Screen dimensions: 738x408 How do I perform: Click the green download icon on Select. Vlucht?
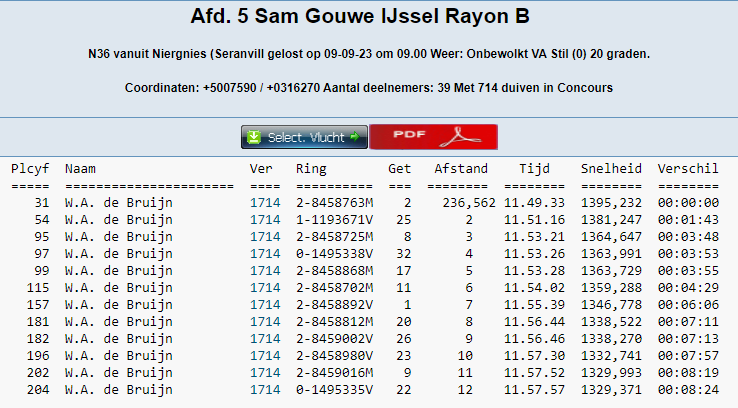tap(254, 137)
